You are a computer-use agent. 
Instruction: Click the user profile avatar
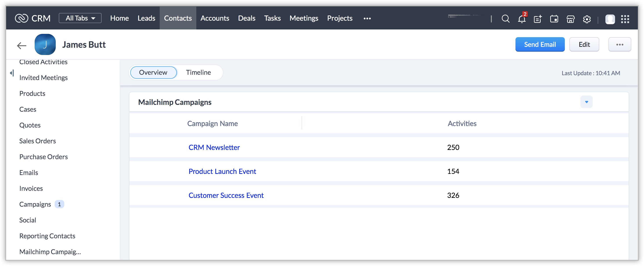[x=610, y=19]
